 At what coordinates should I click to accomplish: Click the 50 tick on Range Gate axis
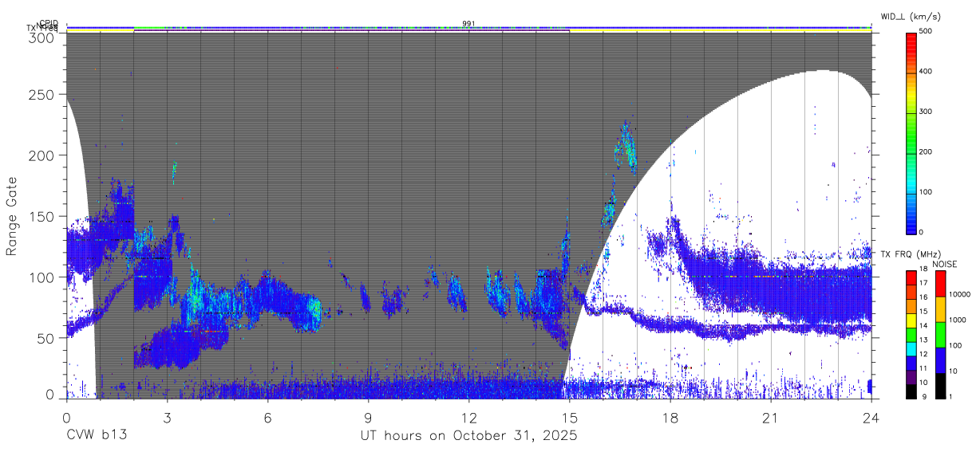pyautogui.click(x=47, y=338)
